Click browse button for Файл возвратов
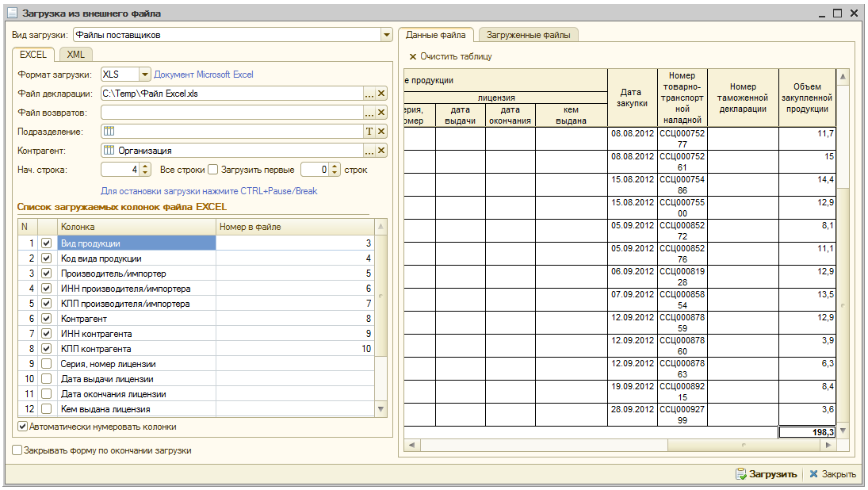868x490 pixels. 369,113
